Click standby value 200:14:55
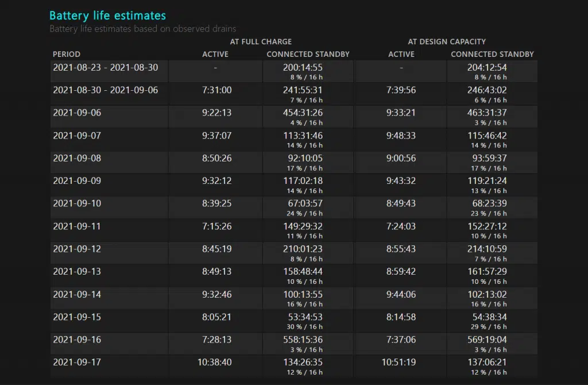588x385 pixels. tap(303, 68)
